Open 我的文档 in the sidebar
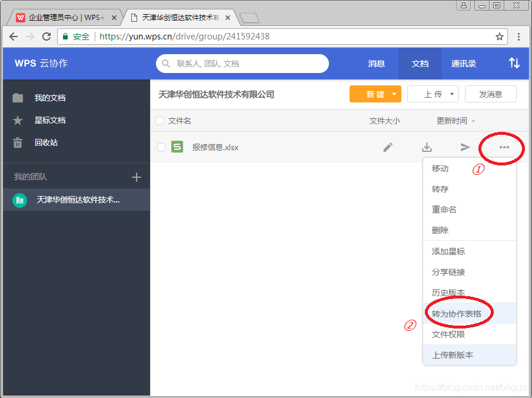Screen dimensions: 532x398 [77, 98]
